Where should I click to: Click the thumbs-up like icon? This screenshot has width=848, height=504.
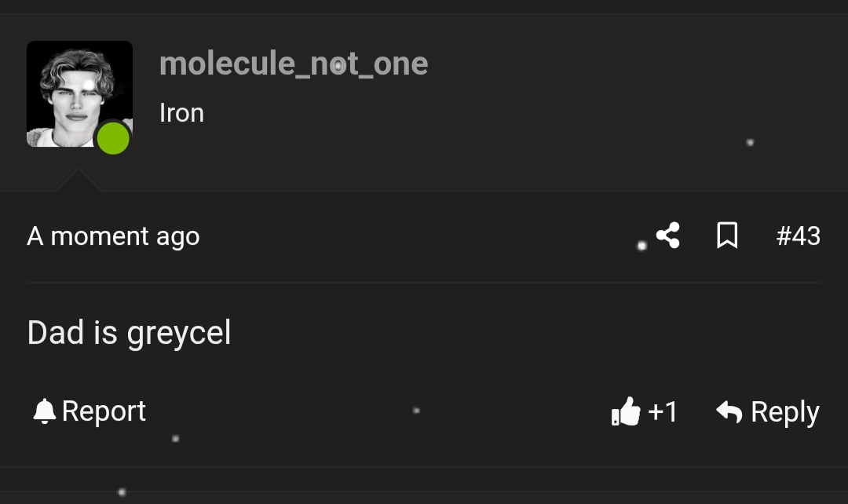point(626,411)
